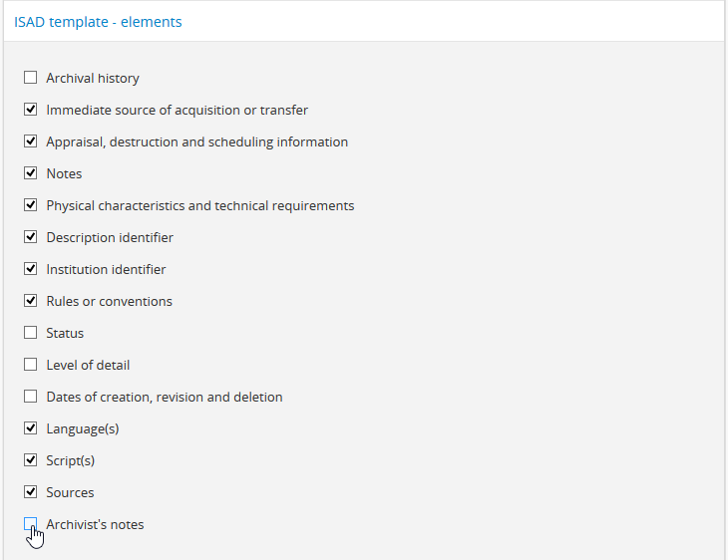This screenshot has width=728, height=560.
Task: Click the "Rules or conventions" label text
Action: click(109, 301)
